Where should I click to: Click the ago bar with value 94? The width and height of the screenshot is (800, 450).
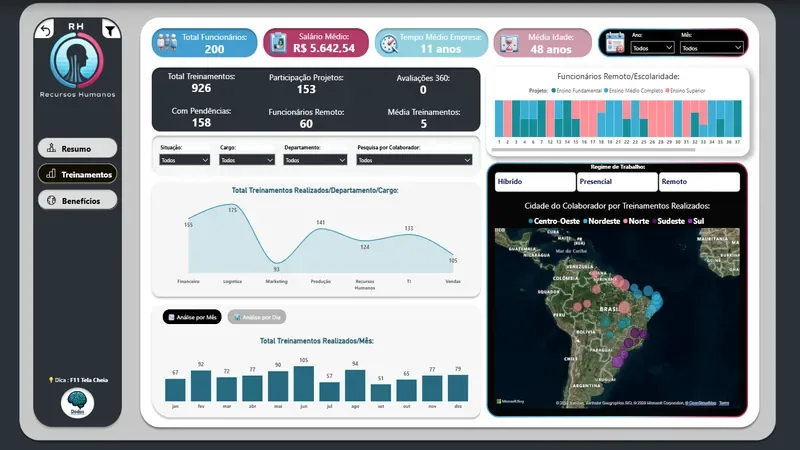(x=355, y=386)
